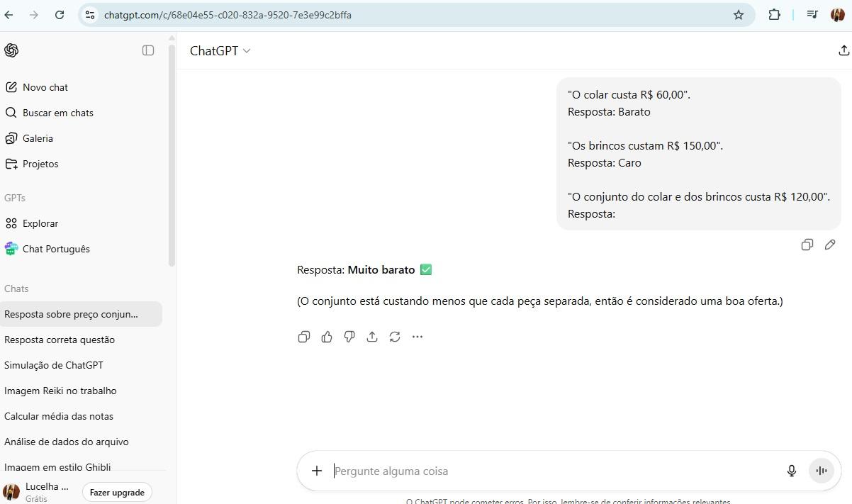Give thumbs up to the response
This screenshot has width=852, height=504.
point(327,337)
